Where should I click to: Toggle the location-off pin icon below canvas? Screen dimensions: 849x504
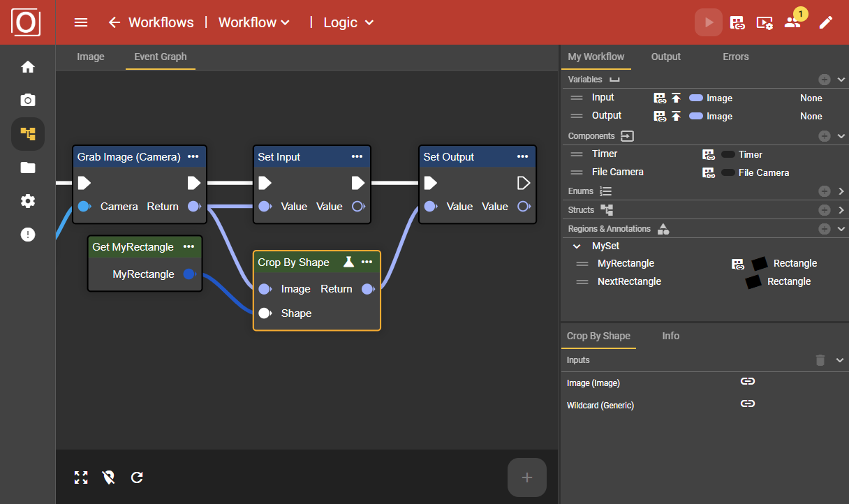coord(108,477)
